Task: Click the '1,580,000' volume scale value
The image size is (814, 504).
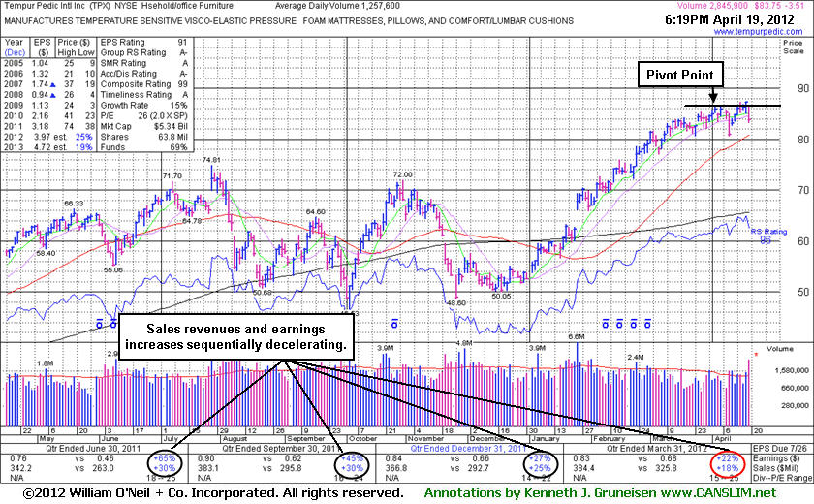Action: point(792,370)
